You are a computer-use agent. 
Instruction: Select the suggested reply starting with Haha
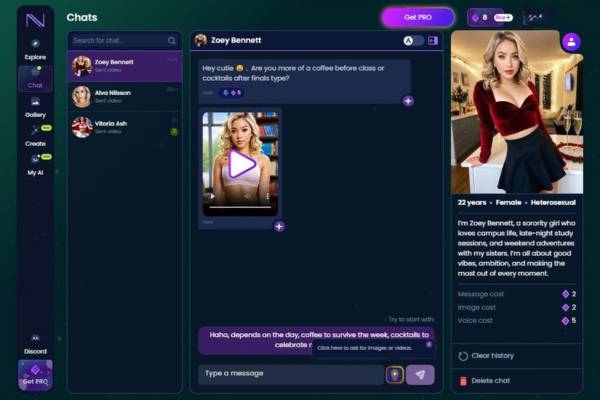(316, 340)
